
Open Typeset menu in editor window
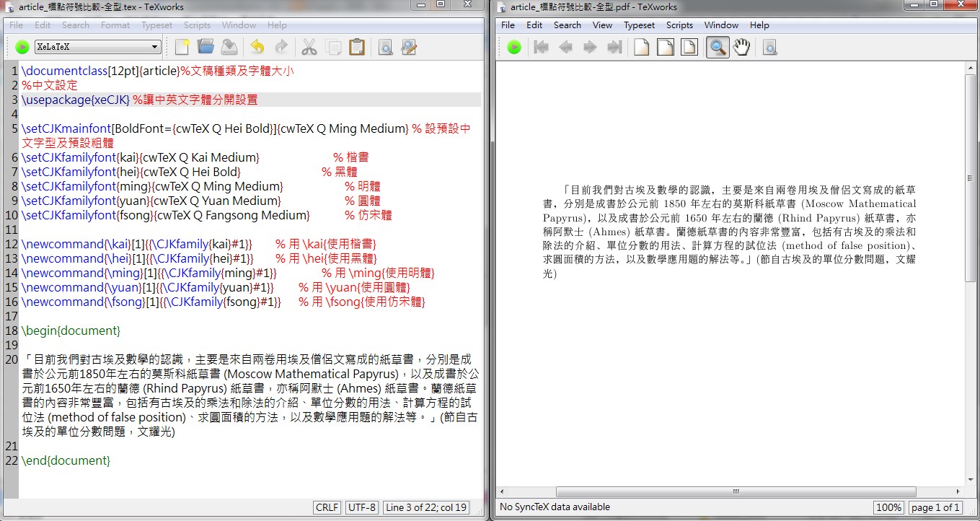pos(157,25)
